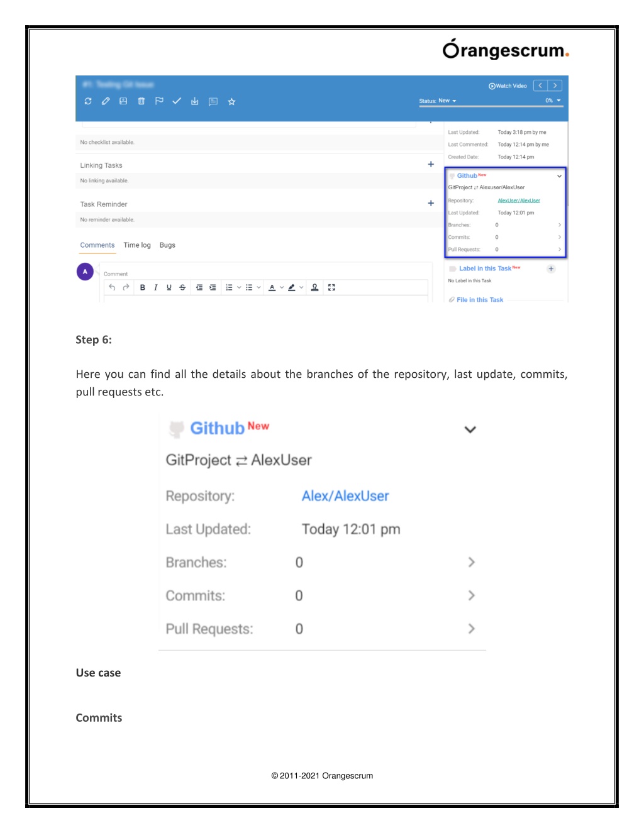
Task: Switch to the Comments tab
Action: pyautogui.click(x=97, y=245)
